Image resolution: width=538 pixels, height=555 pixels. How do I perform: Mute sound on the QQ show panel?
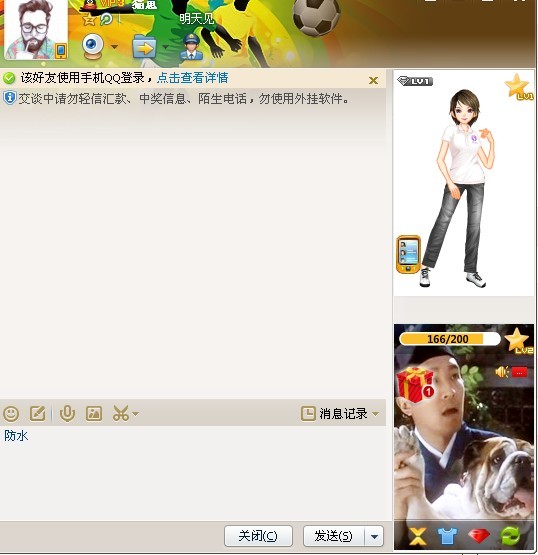(502, 372)
